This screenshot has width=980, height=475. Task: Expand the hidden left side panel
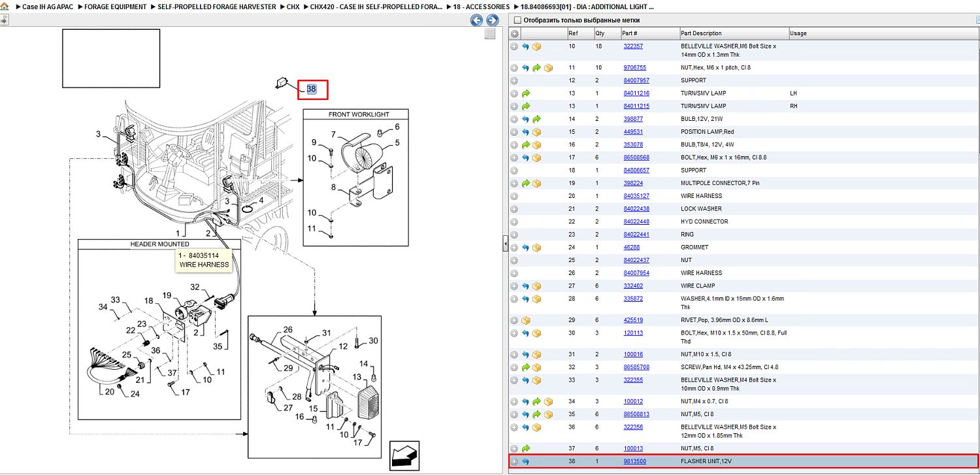pyautogui.click(x=3, y=21)
